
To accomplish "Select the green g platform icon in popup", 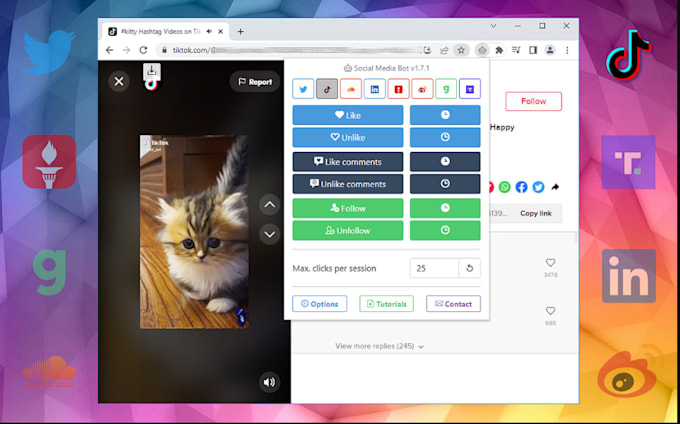I will pyautogui.click(x=446, y=89).
